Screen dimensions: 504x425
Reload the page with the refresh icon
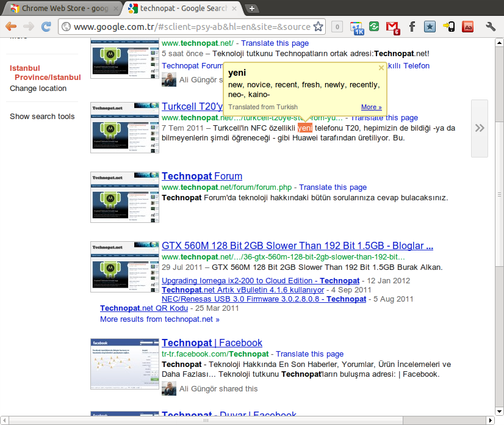pos(46,26)
